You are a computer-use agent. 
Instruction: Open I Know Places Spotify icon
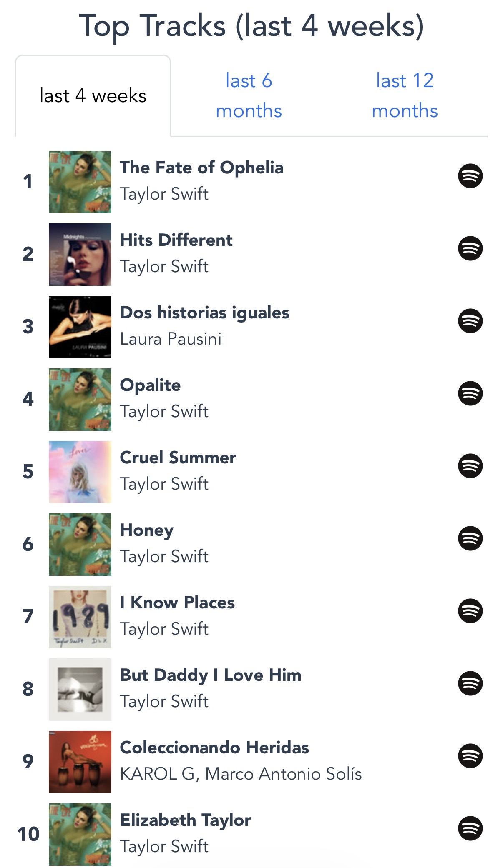click(x=470, y=611)
